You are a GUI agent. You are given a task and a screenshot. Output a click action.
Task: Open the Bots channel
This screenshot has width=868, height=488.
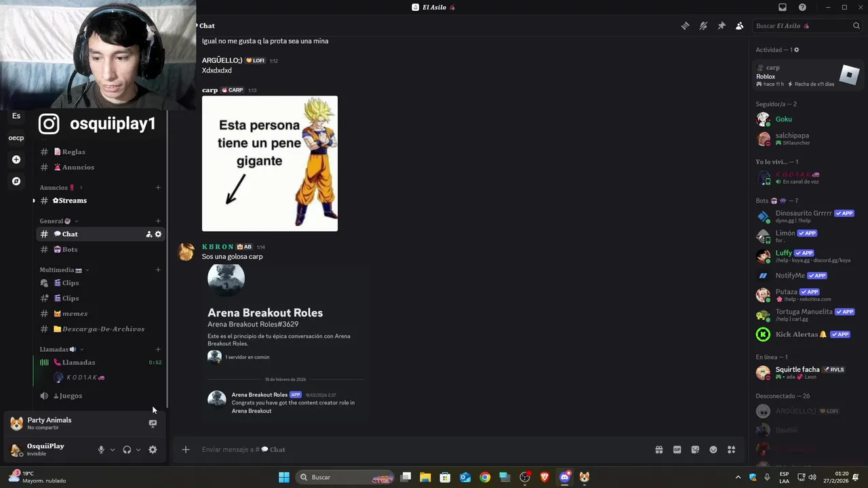click(x=100, y=249)
